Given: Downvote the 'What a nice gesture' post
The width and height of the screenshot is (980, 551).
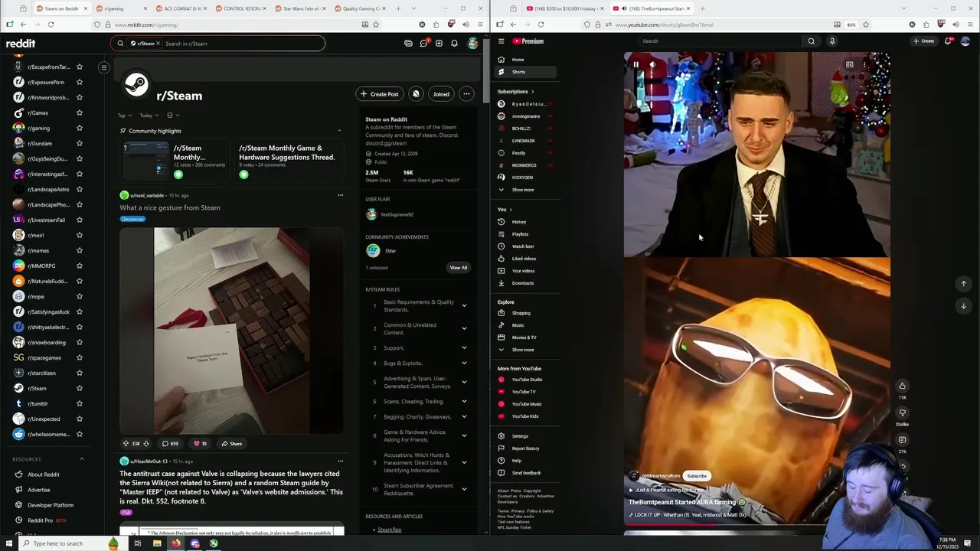Looking at the screenshot, I should tap(146, 444).
